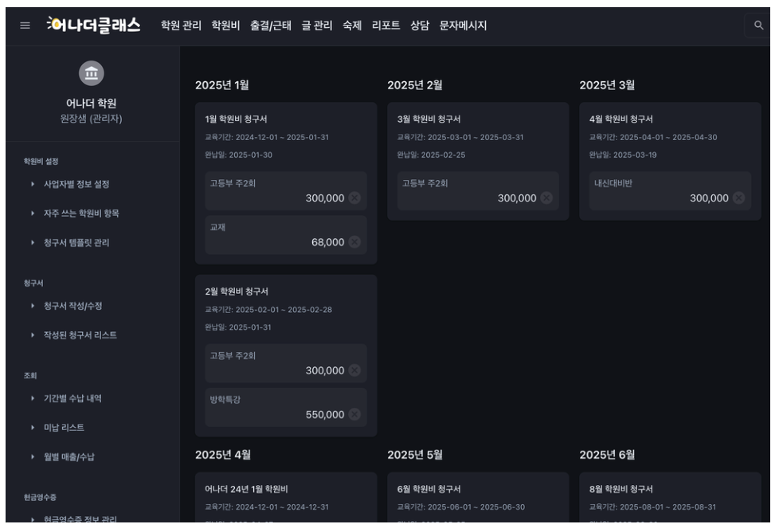This screenshot has width=779, height=532.
Task: Click 완납일: 2025-01-30 text
Action: point(238,155)
